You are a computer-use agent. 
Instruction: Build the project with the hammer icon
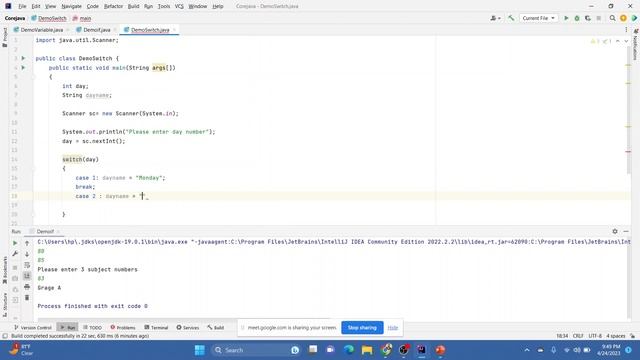511,18
